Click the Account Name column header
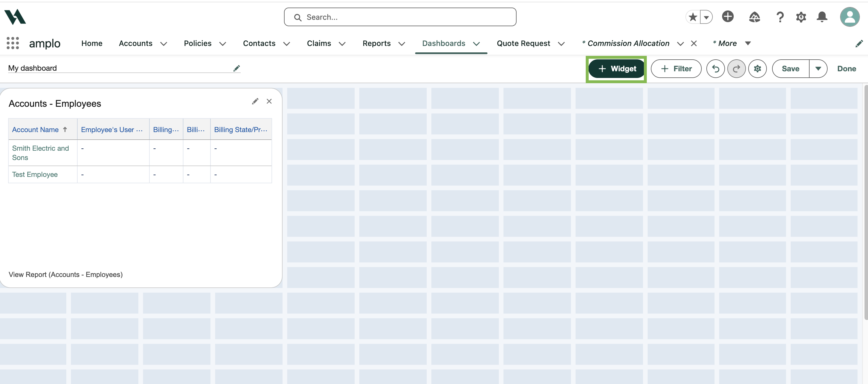 pos(43,129)
